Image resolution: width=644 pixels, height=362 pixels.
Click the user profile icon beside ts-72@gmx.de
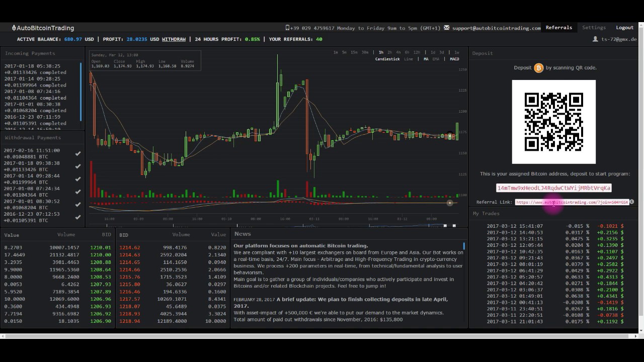coord(595,39)
